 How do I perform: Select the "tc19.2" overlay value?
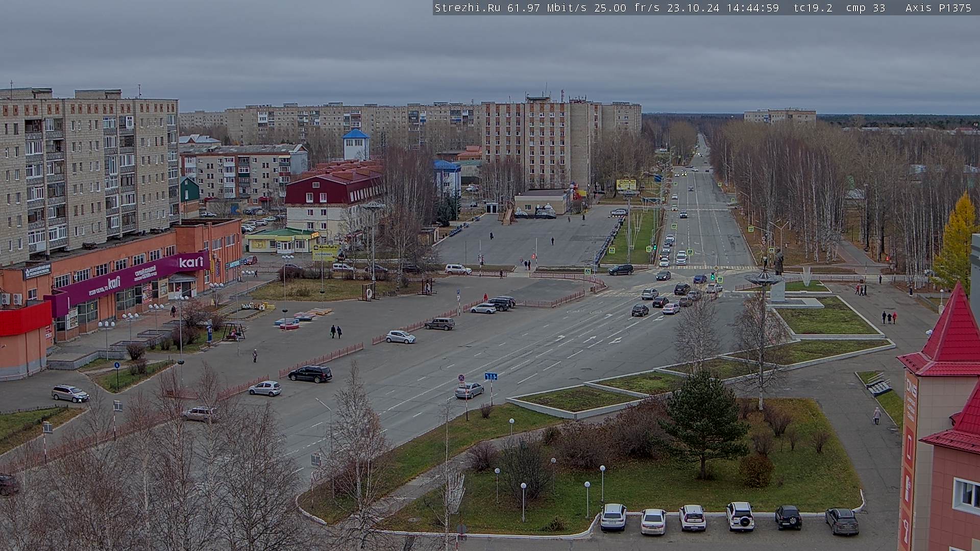813,8
